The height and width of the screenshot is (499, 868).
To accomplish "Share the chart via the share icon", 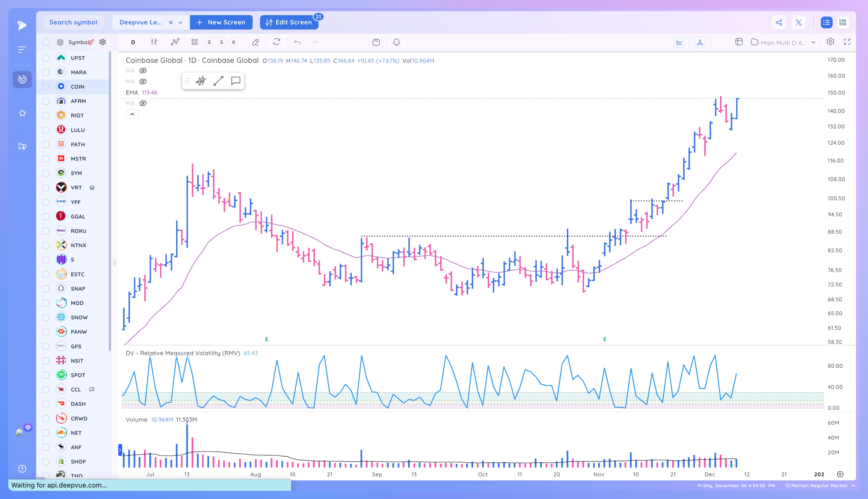I will [x=779, y=23].
